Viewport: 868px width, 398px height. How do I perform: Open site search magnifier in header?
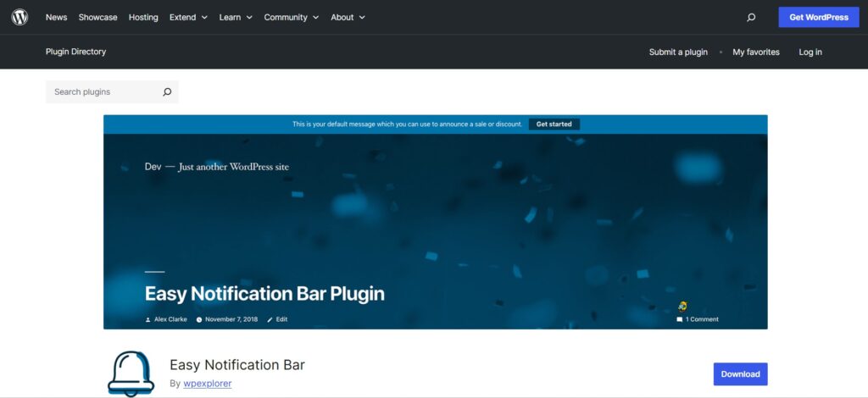[750, 17]
